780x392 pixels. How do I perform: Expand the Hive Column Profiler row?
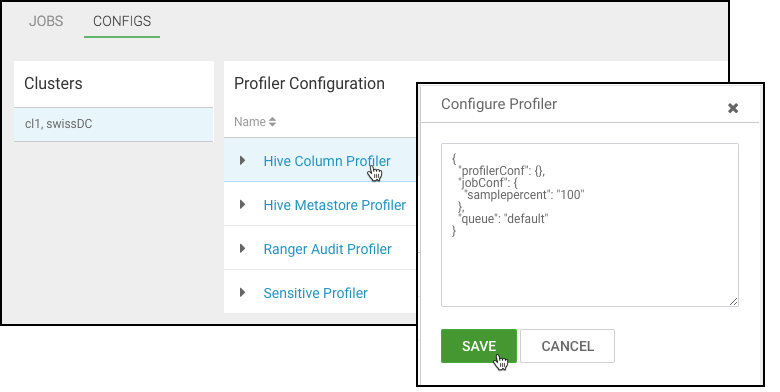coord(242,160)
